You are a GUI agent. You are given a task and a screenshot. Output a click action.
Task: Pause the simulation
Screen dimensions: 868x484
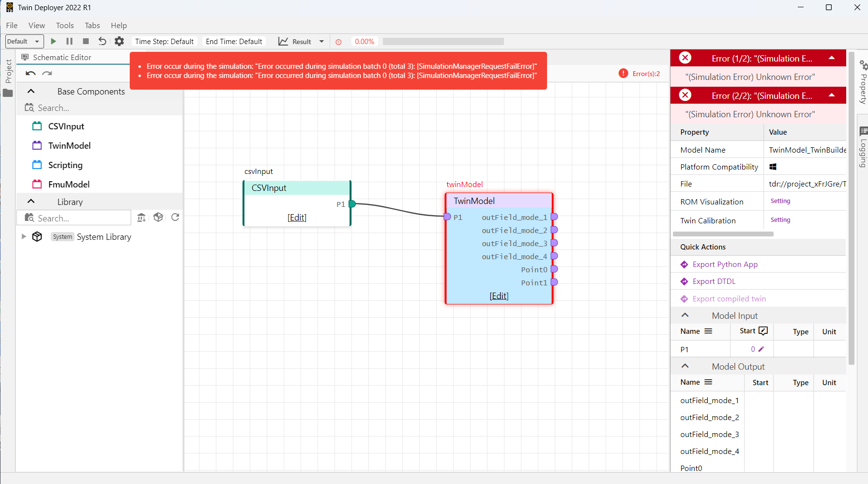pos(69,42)
